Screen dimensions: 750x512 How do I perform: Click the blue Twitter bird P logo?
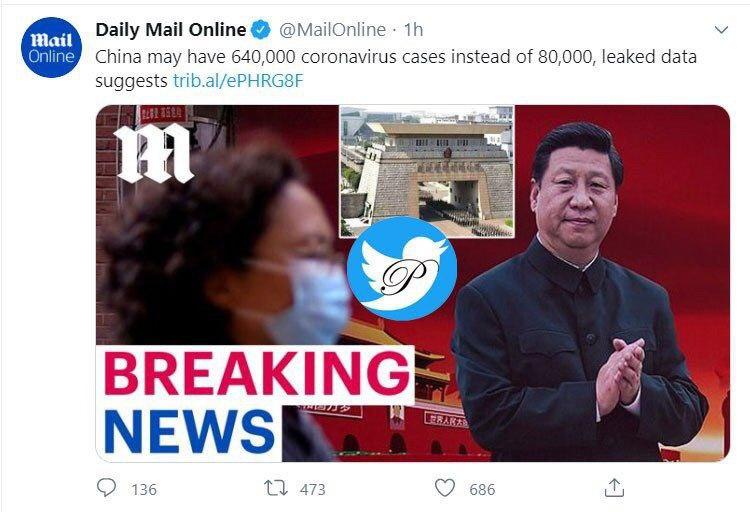[402, 268]
